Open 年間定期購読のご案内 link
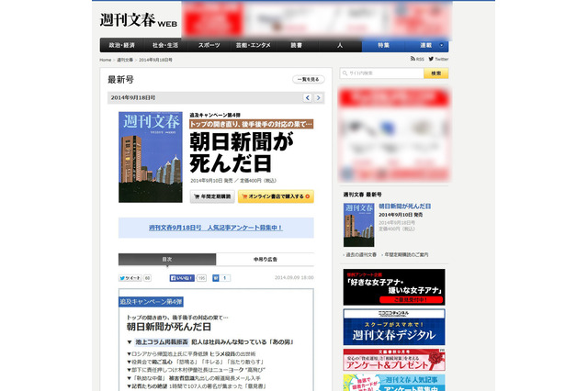 pos(406,254)
